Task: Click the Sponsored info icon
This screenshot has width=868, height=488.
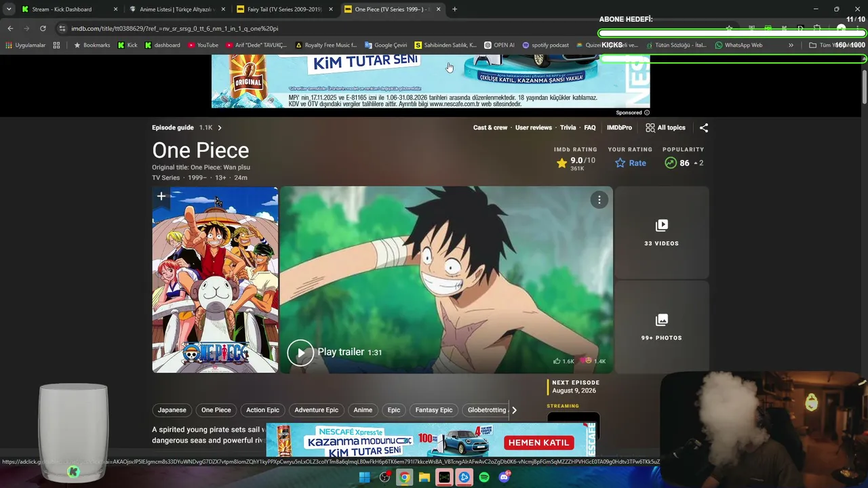Action: (x=646, y=113)
